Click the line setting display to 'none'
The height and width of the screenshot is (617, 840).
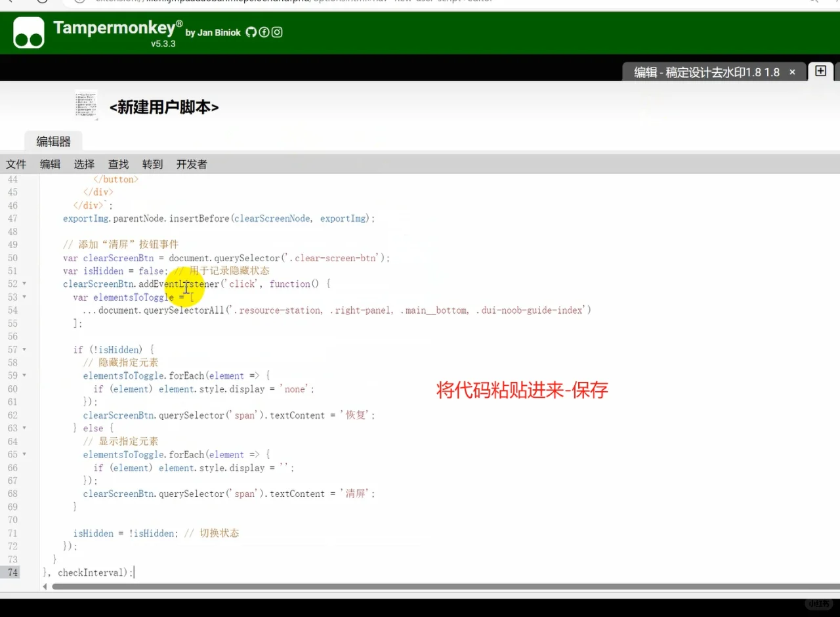[204, 389]
